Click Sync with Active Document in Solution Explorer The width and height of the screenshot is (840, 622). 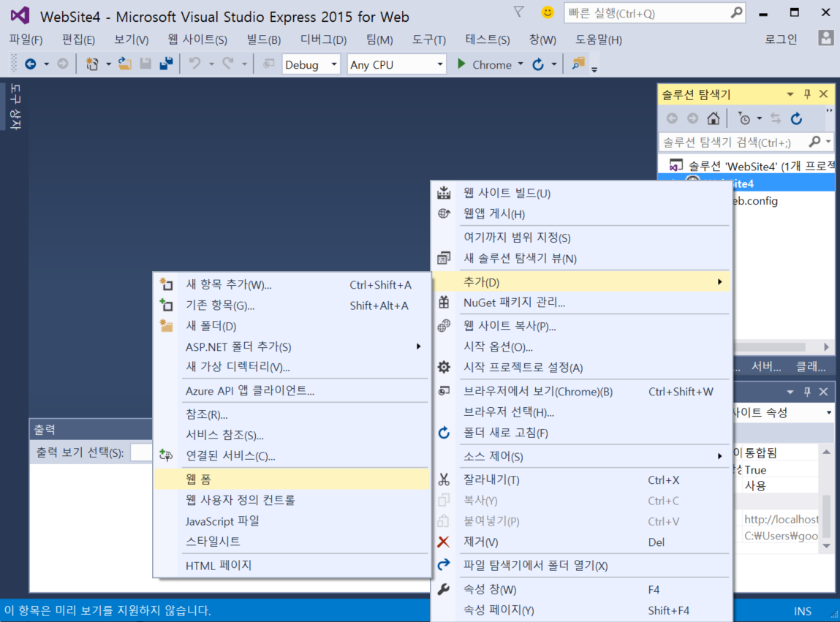tap(776, 118)
